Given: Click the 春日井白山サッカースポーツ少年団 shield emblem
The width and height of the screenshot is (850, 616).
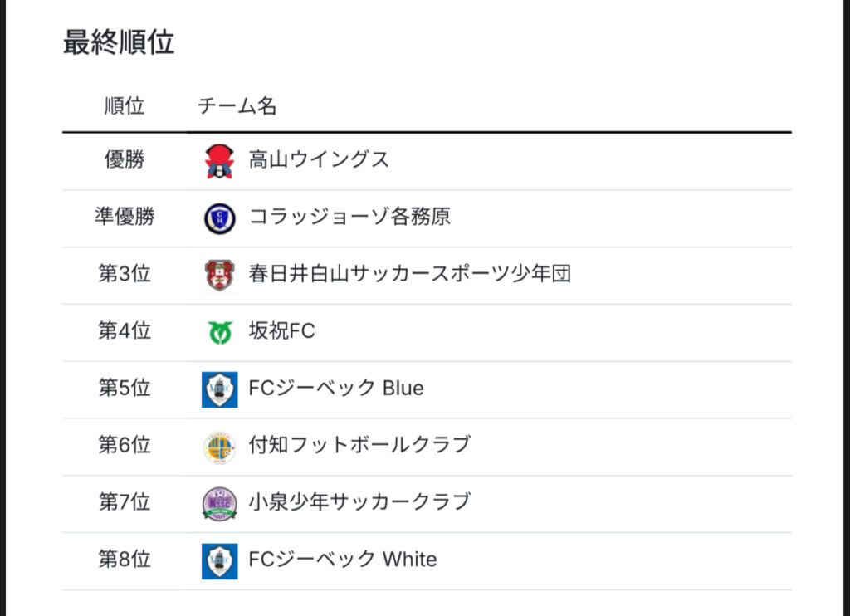Looking at the screenshot, I should point(219,275).
